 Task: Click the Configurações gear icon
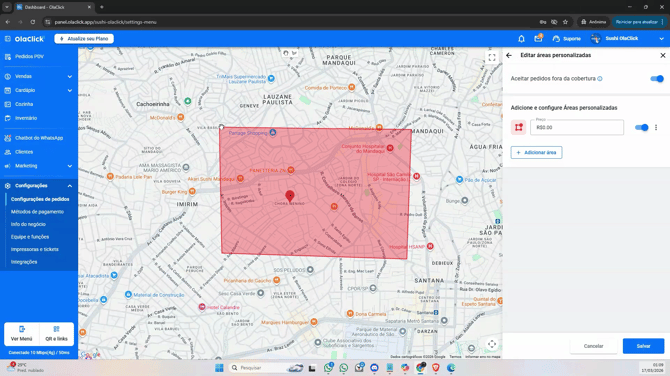pos(8,186)
